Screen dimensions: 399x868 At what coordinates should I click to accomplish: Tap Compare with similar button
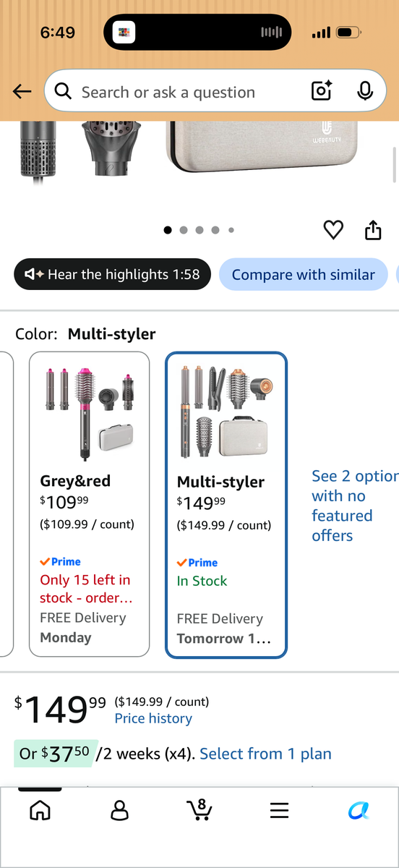click(304, 274)
